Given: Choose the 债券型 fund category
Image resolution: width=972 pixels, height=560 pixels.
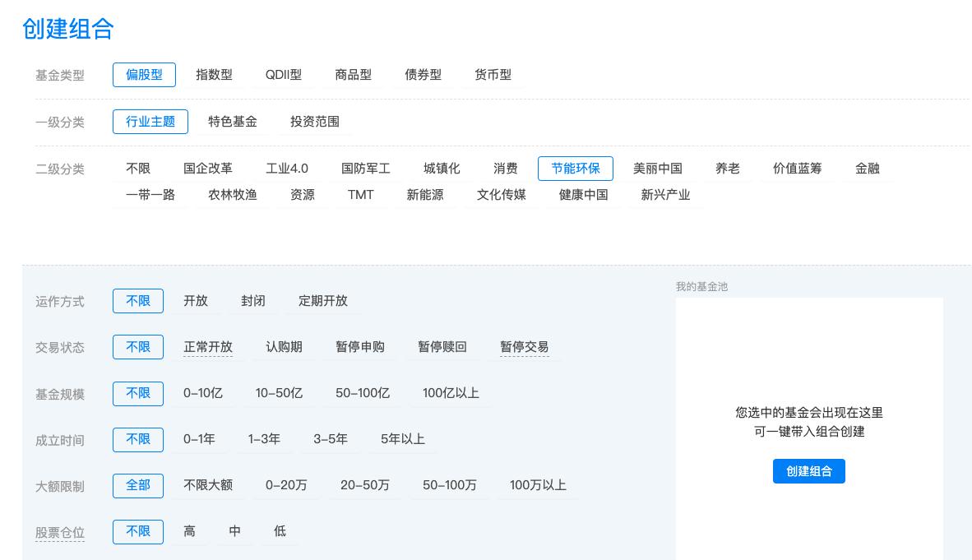Looking at the screenshot, I should [x=423, y=74].
